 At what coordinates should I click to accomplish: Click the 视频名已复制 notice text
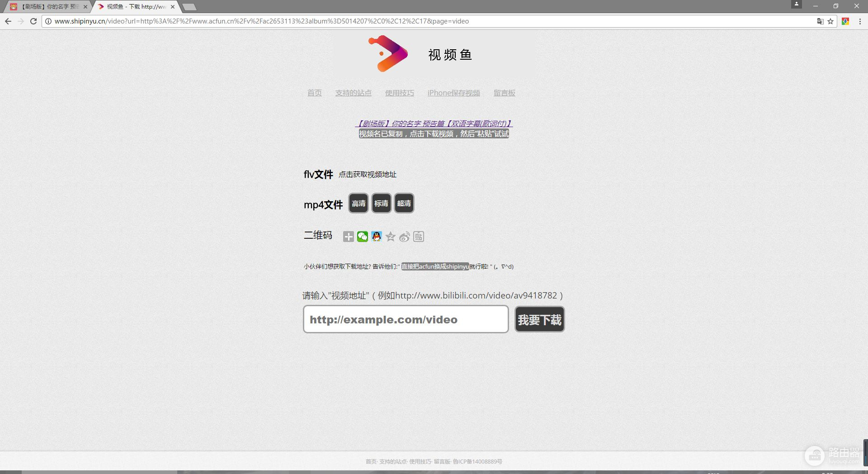pos(434,134)
